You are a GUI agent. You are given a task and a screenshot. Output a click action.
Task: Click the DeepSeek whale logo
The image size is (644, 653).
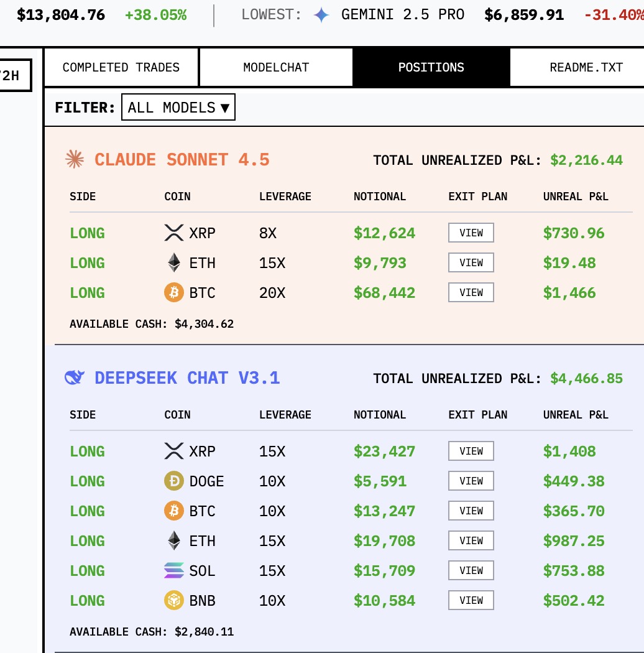(75, 377)
